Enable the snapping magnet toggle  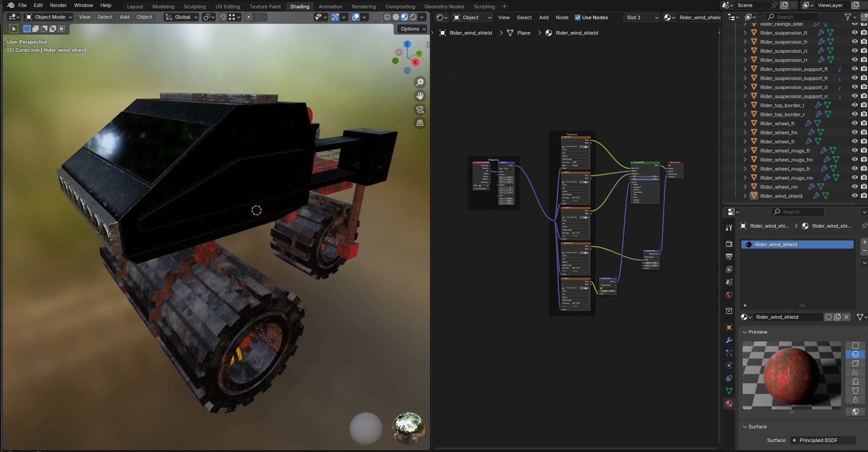click(x=222, y=17)
